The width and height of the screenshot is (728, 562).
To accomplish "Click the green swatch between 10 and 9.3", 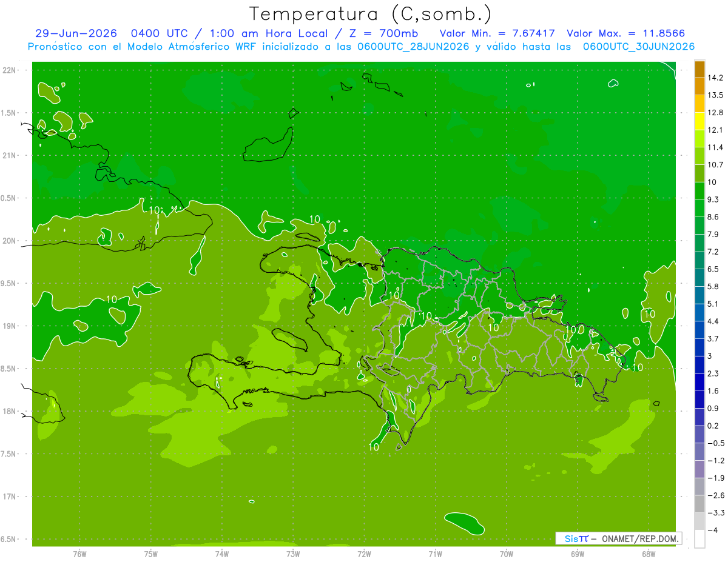I will [699, 191].
